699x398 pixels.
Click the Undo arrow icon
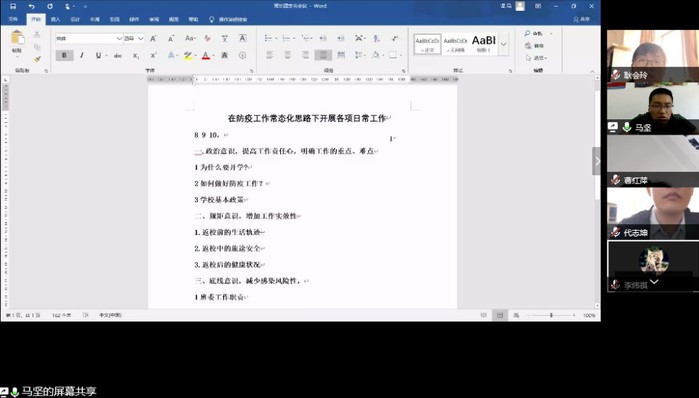[32, 6]
